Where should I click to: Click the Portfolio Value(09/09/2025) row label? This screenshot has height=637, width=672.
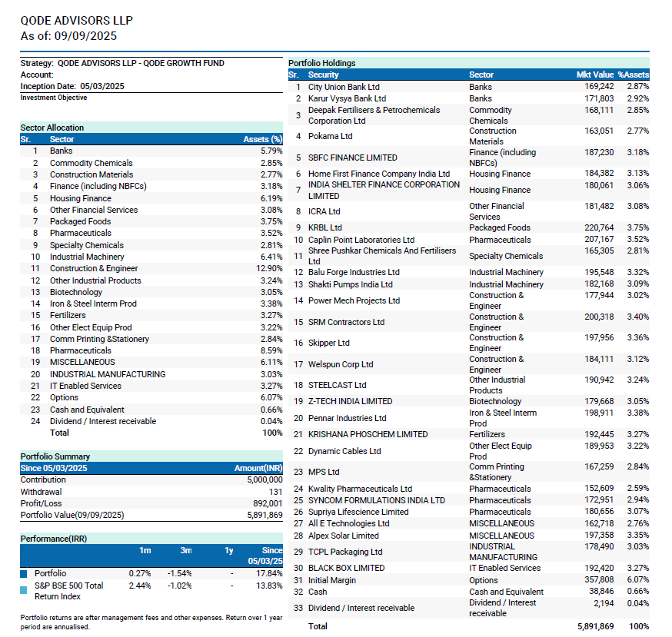(72, 515)
